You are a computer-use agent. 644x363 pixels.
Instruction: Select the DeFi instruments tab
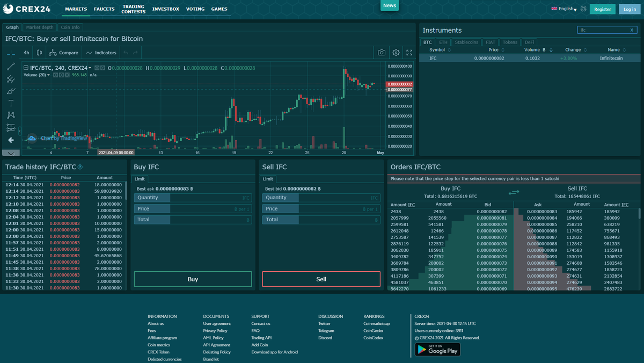[x=529, y=42]
